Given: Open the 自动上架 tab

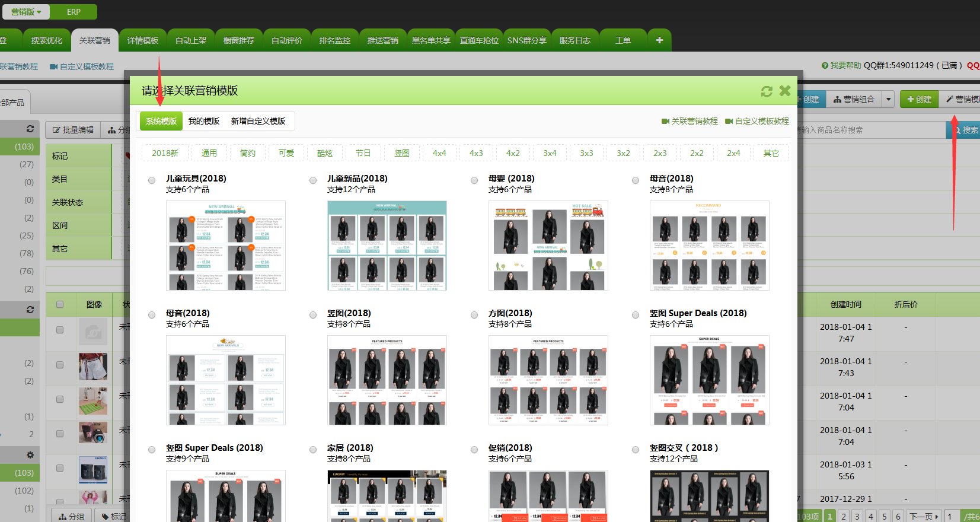Looking at the screenshot, I should tap(191, 40).
